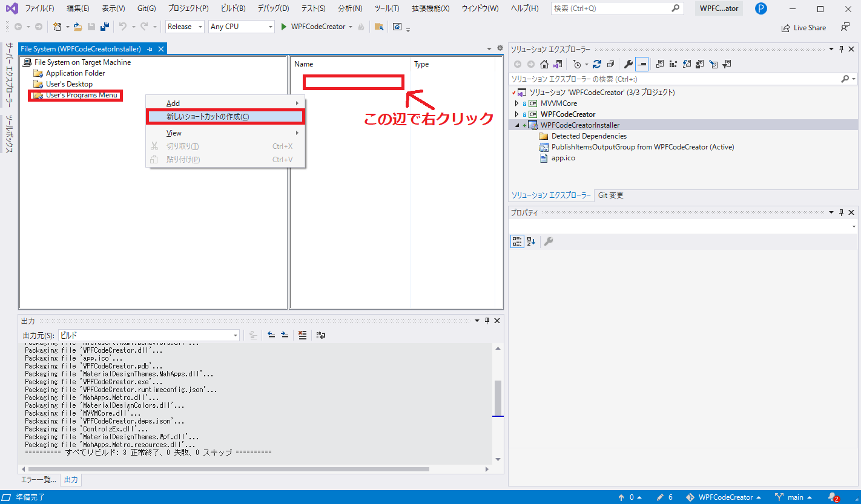This screenshot has height=504, width=861.
Task: Click Clear All icon in Output panel
Action: click(303, 335)
